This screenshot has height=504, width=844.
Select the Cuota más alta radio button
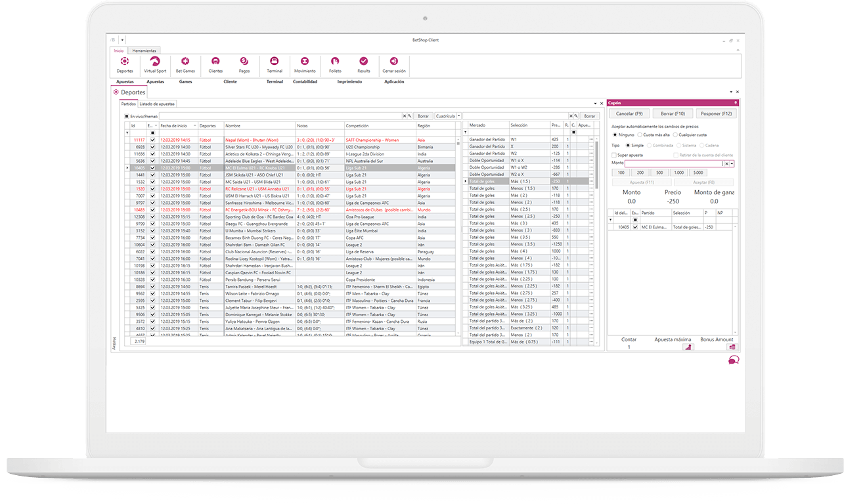click(x=640, y=135)
